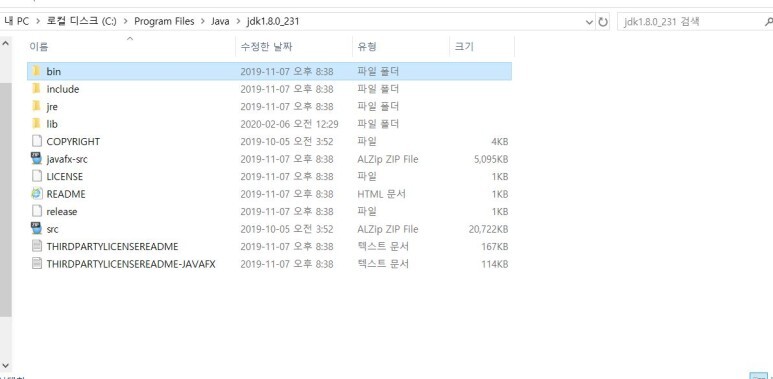Go to 내 PC in the breadcrumb

coord(17,22)
